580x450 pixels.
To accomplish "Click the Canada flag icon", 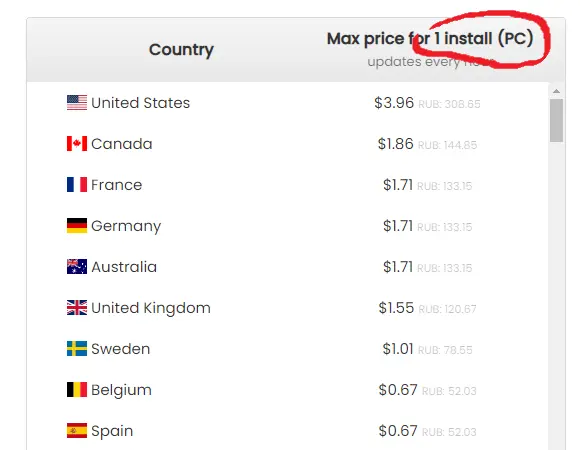I will [77, 143].
